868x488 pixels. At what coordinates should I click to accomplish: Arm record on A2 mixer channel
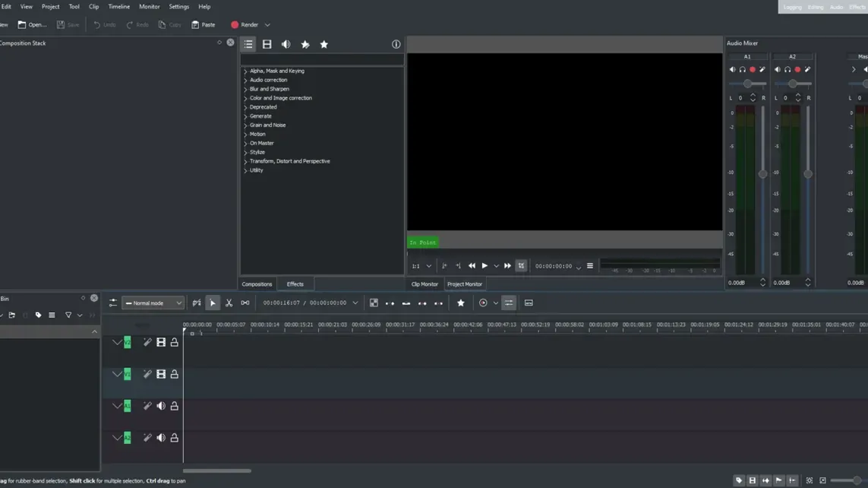[x=797, y=69]
